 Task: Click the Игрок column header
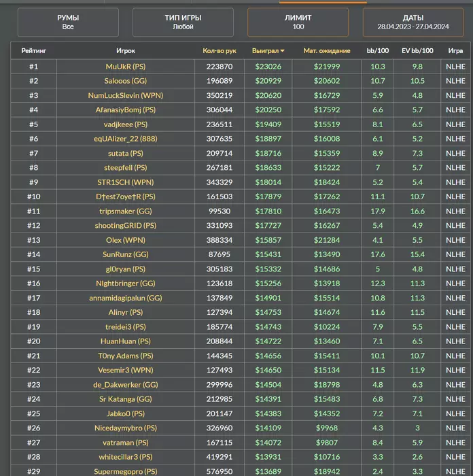[x=126, y=51]
